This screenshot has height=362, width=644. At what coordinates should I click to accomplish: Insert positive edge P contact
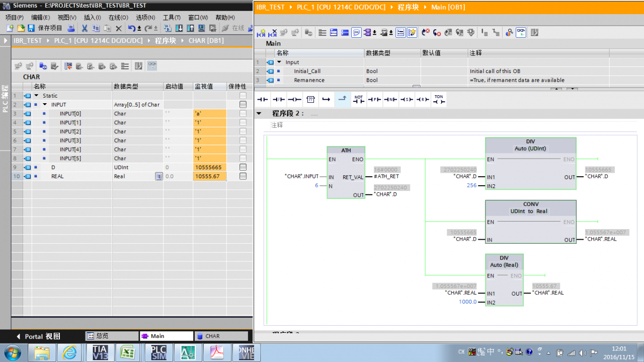[374, 99]
